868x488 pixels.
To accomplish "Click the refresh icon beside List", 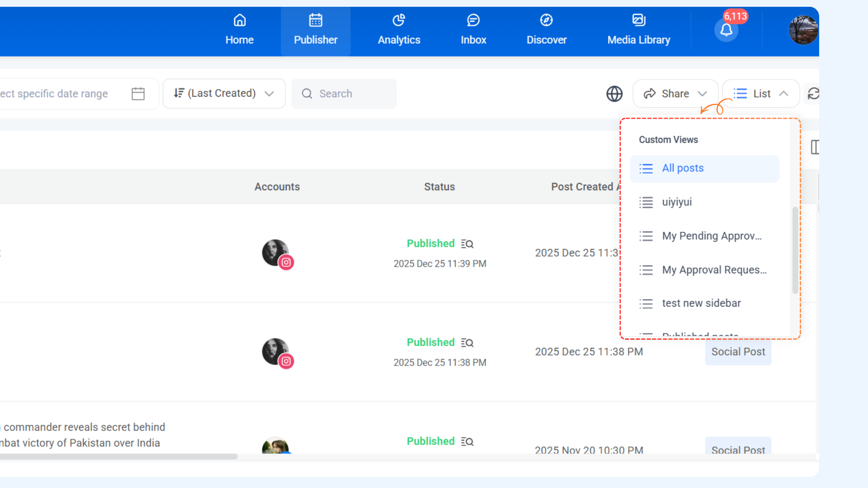I will click(x=813, y=94).
